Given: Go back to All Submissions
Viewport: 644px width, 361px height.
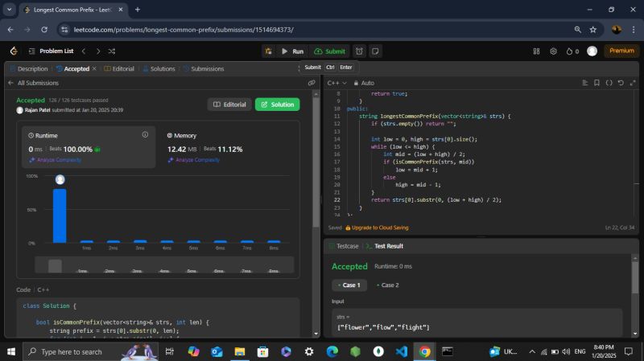Looking at the screenshot, I should (33, 83).
